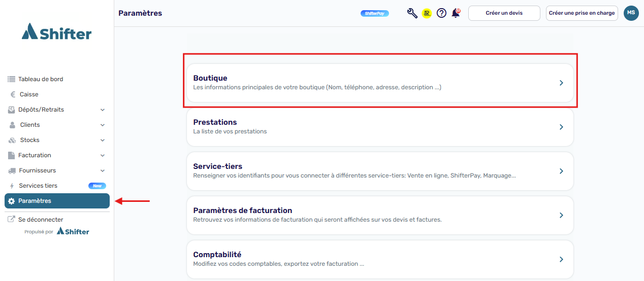The image size is (644, 281).
Task: Click the wrench tools icon in header
Action: tap(412, 13)
